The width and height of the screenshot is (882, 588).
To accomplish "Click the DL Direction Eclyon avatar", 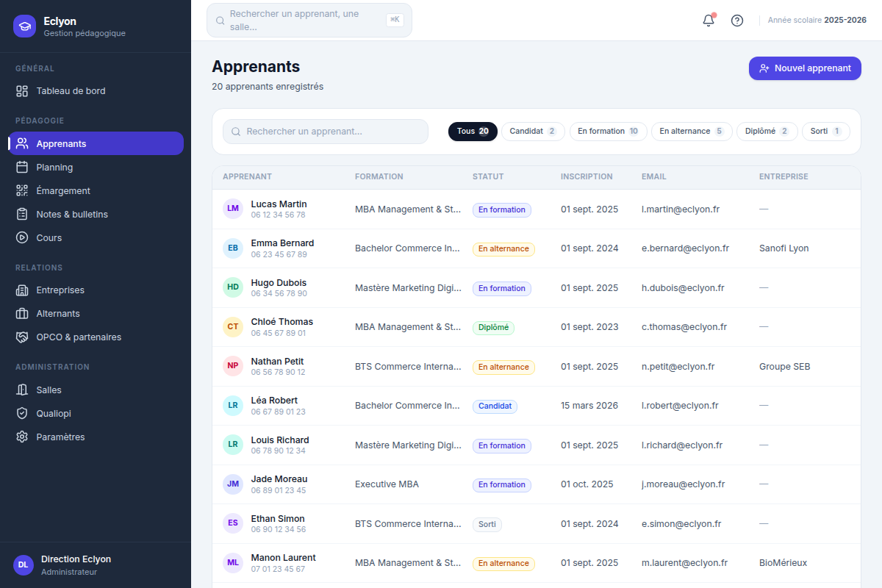I will pos(24,564).
